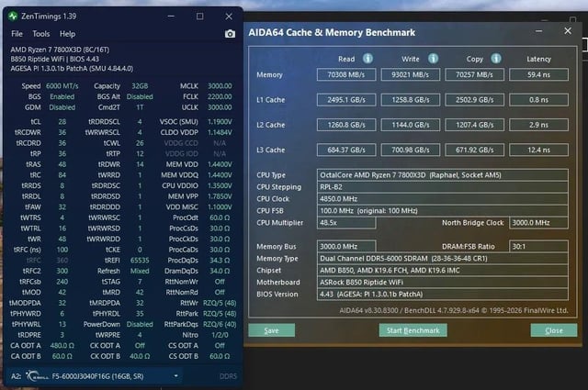The image size is (588, 390).
Task: Click the CPU Type field showing Ryzen 7 7800X3D
Action: click(443, 175)
